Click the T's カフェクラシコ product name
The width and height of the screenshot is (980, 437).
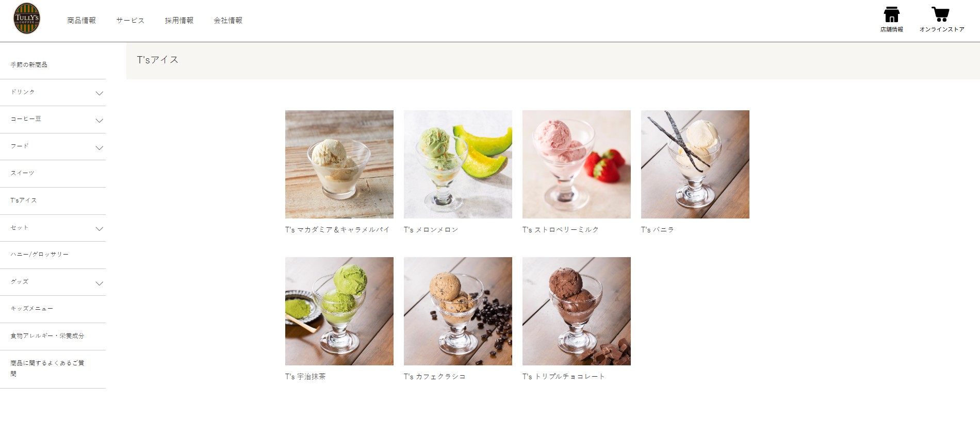coord(435,377)
